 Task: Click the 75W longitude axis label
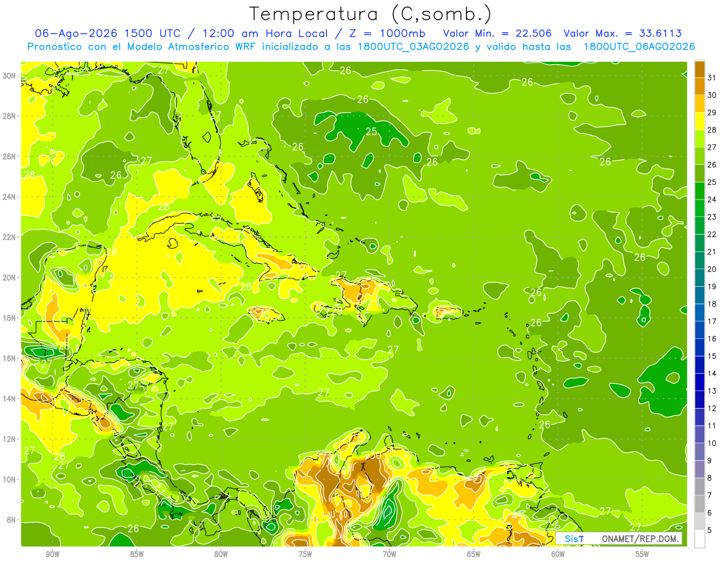click(305, 554)
